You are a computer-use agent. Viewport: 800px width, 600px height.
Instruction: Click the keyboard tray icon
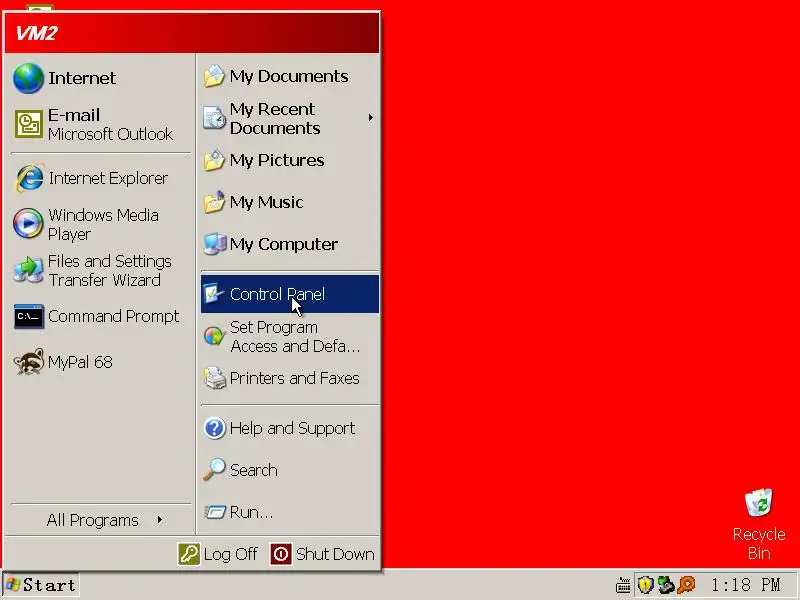[623, 586]
